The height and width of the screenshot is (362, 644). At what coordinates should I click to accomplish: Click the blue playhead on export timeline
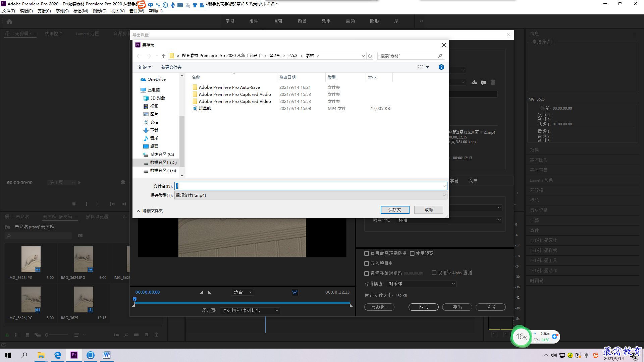coord(135,299)
